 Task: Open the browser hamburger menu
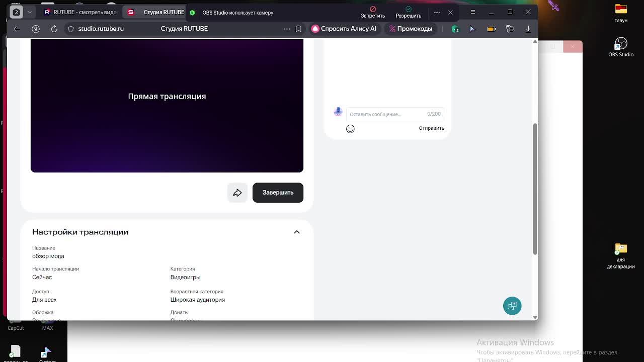pos(472,12)
